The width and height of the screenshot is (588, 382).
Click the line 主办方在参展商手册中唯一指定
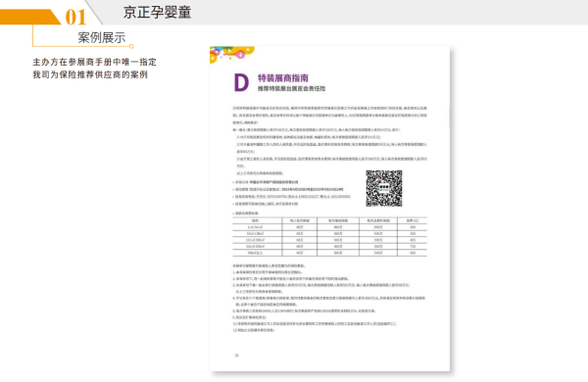point(94,62)
